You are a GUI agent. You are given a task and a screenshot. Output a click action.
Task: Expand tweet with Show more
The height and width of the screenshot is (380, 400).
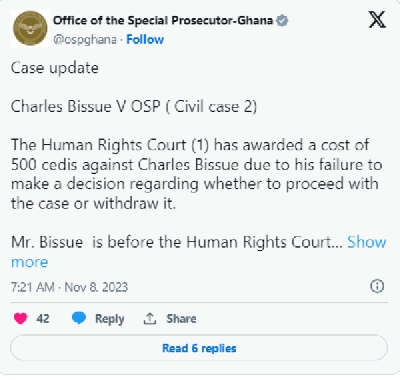pos(199,252)
